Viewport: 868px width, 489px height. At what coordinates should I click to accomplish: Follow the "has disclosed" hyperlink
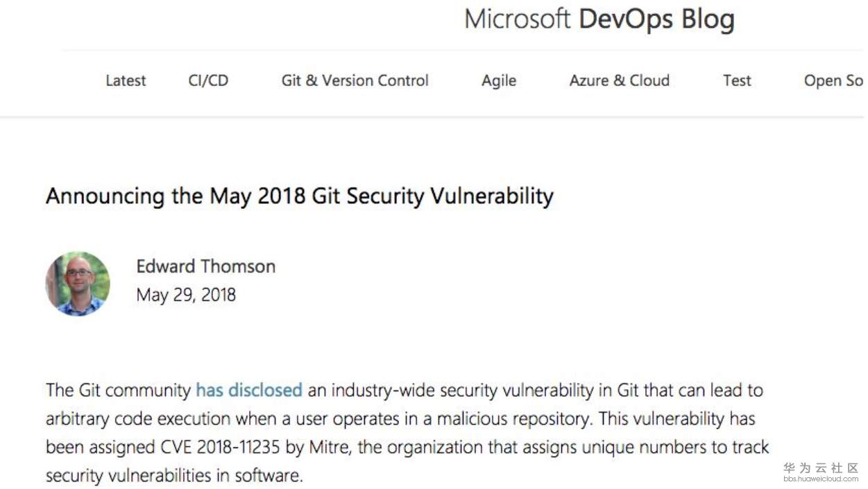(x=249, y=390)
